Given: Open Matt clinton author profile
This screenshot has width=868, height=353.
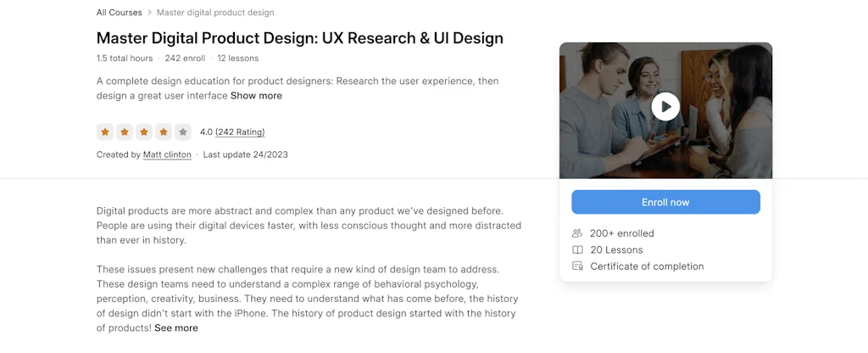Looking at the screenshot, I should tap(167, 155).
